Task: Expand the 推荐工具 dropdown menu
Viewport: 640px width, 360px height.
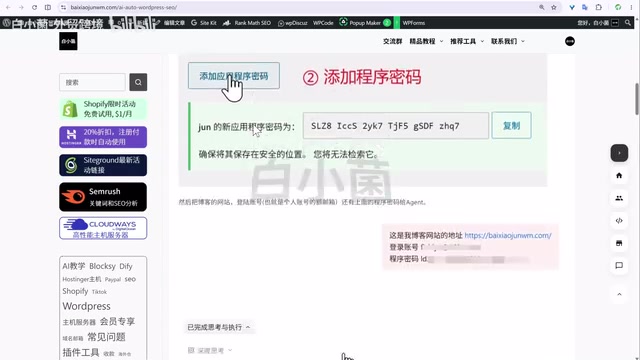Action: click(x=467, y=41)
